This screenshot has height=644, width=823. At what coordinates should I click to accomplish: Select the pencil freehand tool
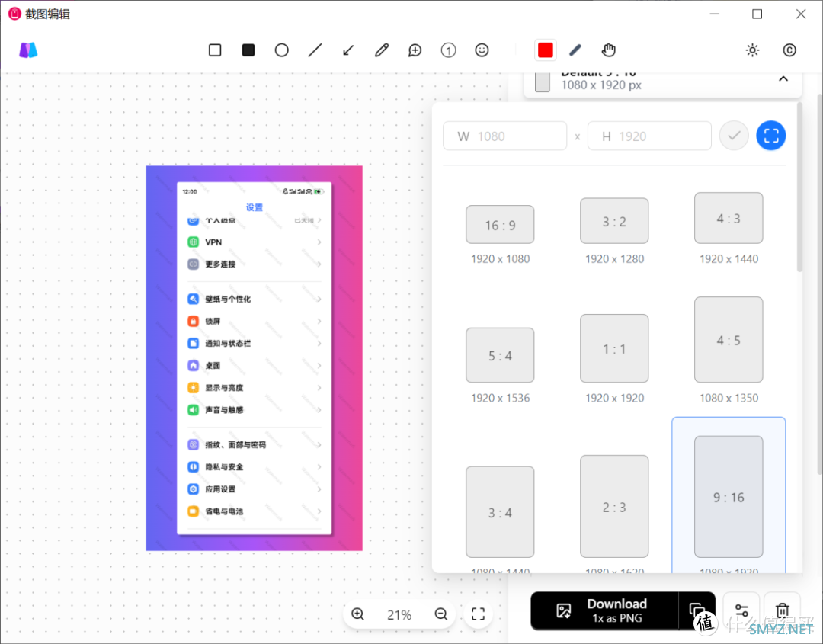[x=382, y=50]
